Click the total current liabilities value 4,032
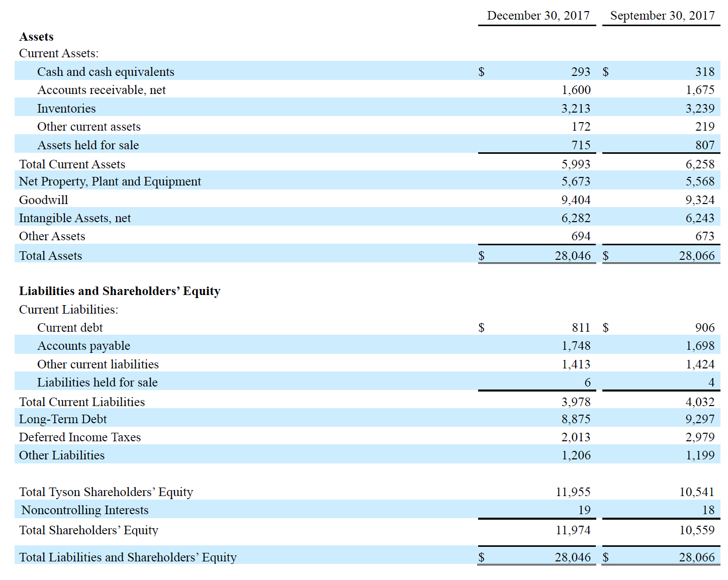Viewport: 728px width, 580px height. pos(700,402)
